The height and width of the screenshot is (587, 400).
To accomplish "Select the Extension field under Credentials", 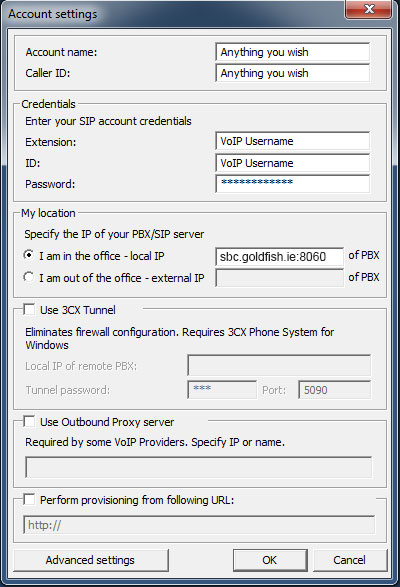I will point(293,141).
